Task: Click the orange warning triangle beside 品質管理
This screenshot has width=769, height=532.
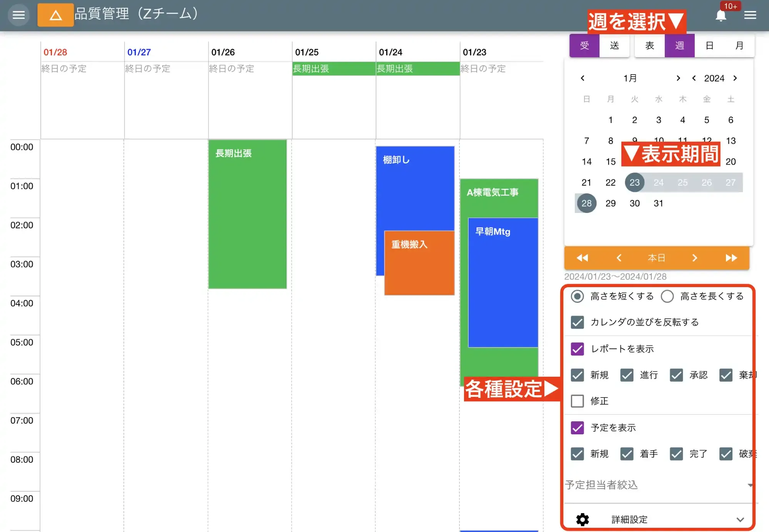Action: point(55,15)
